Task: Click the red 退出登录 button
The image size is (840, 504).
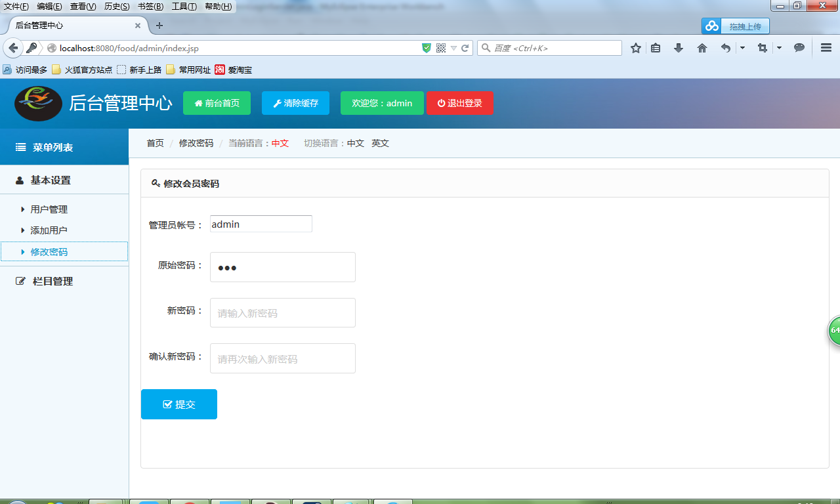Action: [x=459, y=103]
